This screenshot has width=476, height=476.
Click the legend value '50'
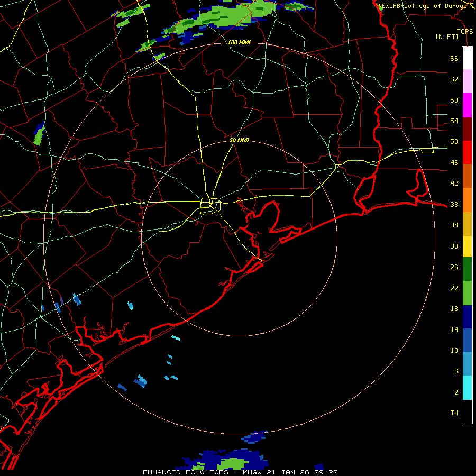(x=454, y=142)
